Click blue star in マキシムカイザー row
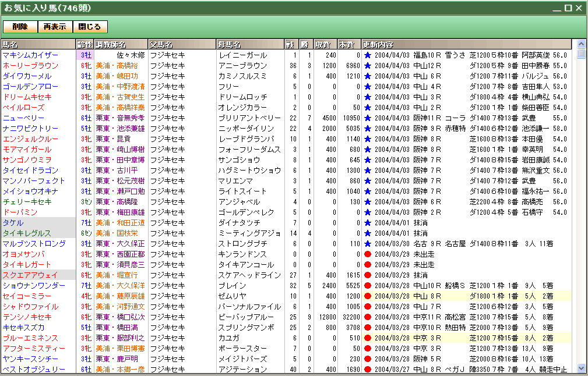588x376 pixels. pyautogui.click(x=368, y=55)
